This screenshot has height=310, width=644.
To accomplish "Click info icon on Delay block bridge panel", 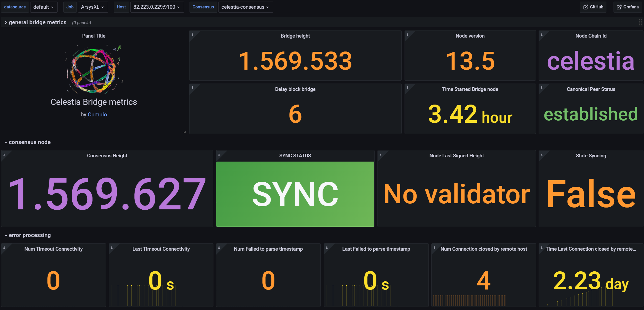I will (x=192, y=88).
